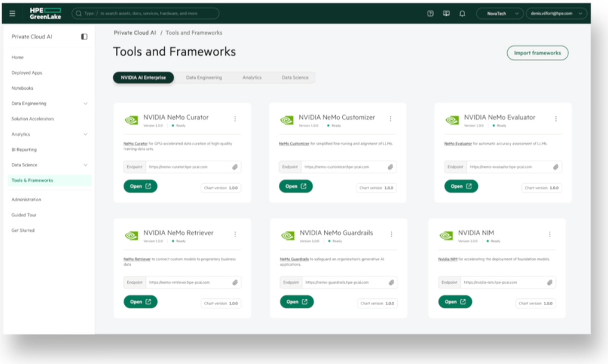608x364 pixels.
Task: Select Tools & Frameworks in the sidebar
Action: pyautogui.click(x=49, y=180)
